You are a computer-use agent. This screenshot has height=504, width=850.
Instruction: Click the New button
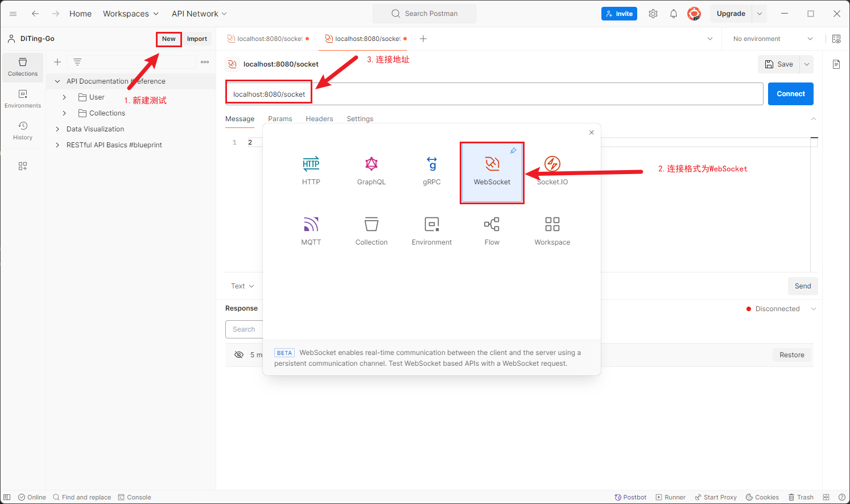[x=169, y=39]
